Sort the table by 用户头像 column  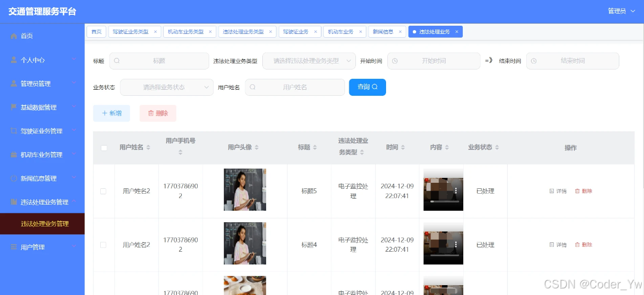tap(257, 147)
